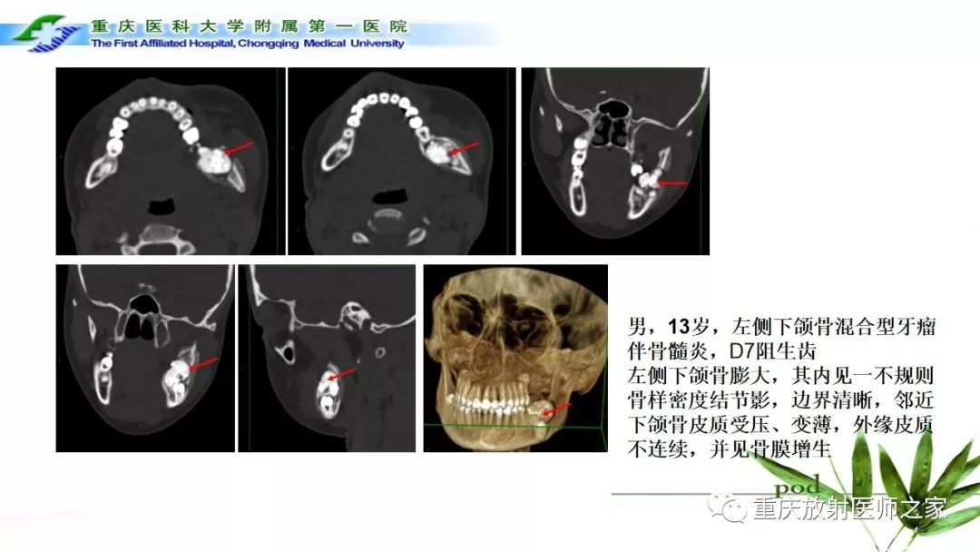Click the '重庆放射医师之家' watermark text
This screenshot has width=980, height=552.
click(x=849, y=509)
